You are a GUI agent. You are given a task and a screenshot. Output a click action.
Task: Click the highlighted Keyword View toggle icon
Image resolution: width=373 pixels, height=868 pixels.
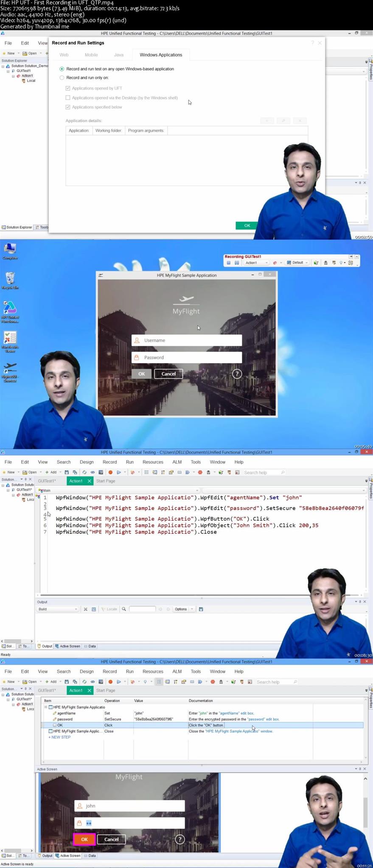159,682
